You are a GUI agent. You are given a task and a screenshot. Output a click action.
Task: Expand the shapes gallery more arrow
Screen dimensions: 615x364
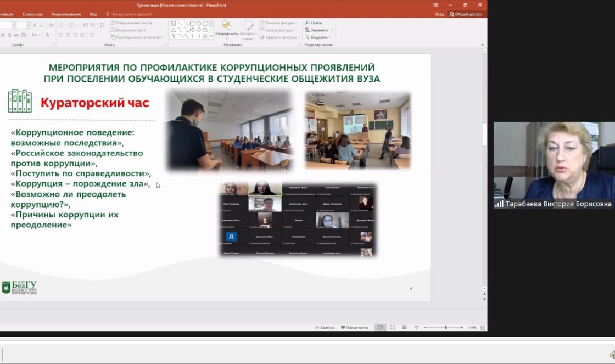coord(212,37)
